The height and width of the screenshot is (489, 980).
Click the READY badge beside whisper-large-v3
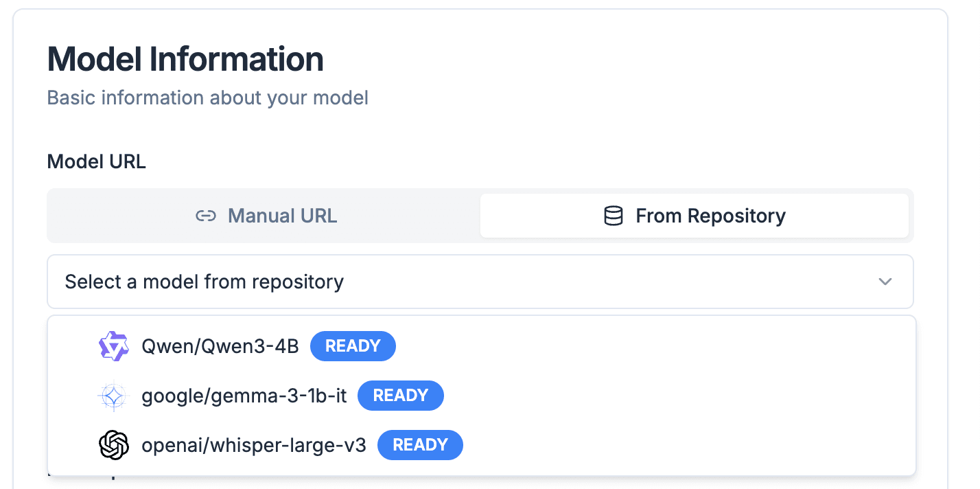click(x=420, y=445)
